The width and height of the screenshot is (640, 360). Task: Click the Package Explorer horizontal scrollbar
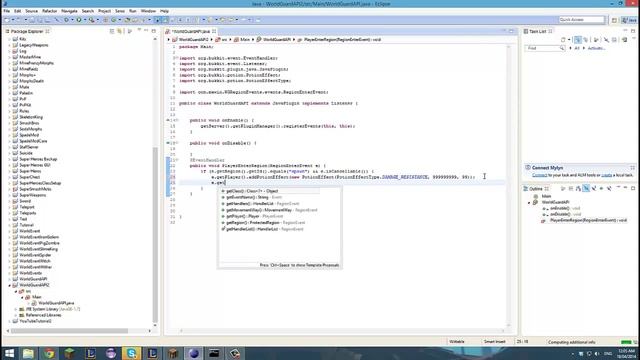point(69,331)
